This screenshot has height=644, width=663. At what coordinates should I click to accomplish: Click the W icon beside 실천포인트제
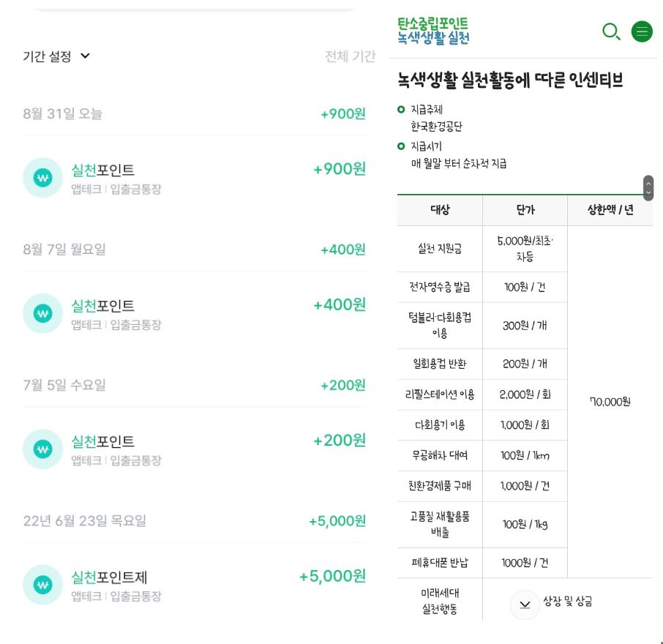coord(42,584)
